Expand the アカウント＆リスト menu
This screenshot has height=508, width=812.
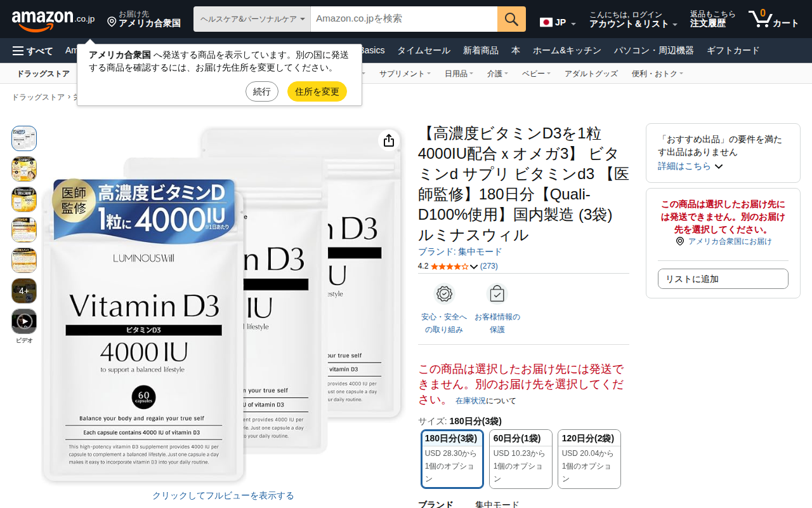[x=633, y=19]
